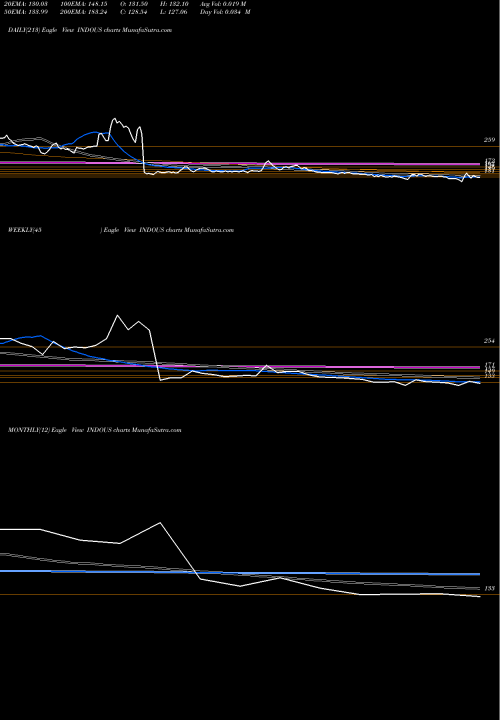Click the 254 price level on weekly chart
The height and width of the screenshot is (720, 500).
(489, 341)
